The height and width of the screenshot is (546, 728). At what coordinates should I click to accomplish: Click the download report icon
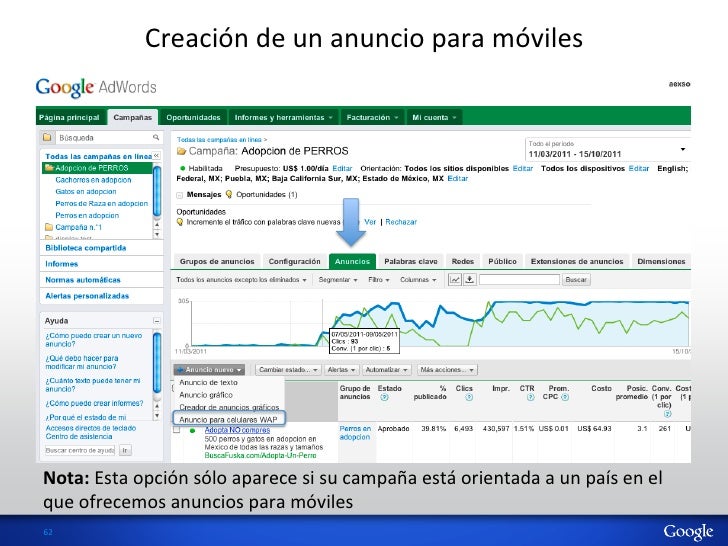tap(470, 280)
